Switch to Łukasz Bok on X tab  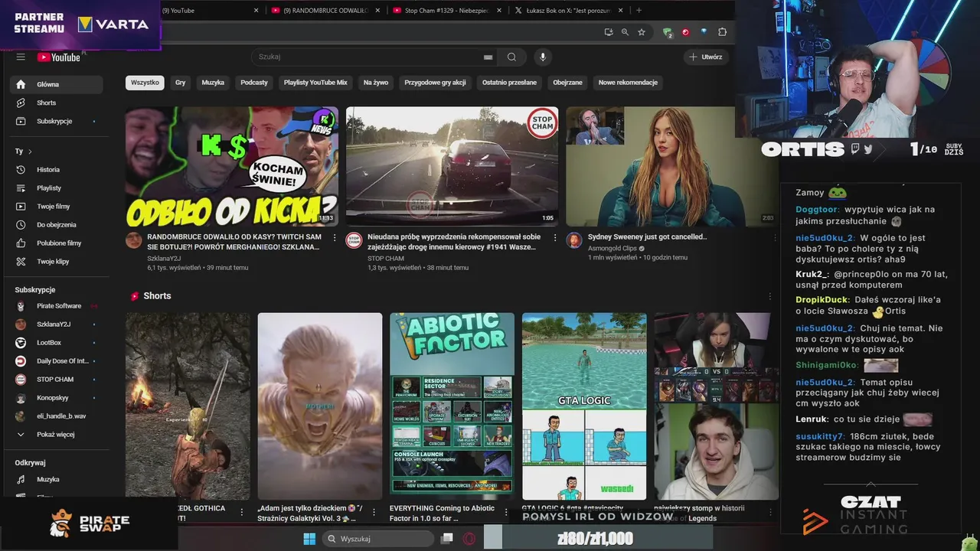[x=567, y=10]
